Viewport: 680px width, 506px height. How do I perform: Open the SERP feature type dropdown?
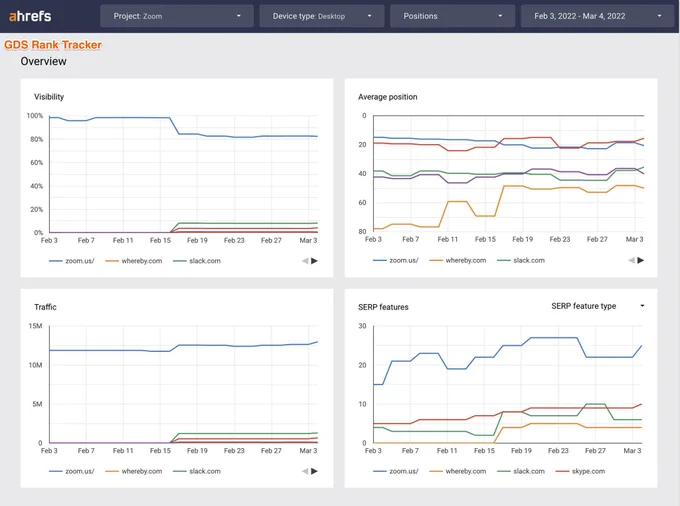(x=598, y=306)
